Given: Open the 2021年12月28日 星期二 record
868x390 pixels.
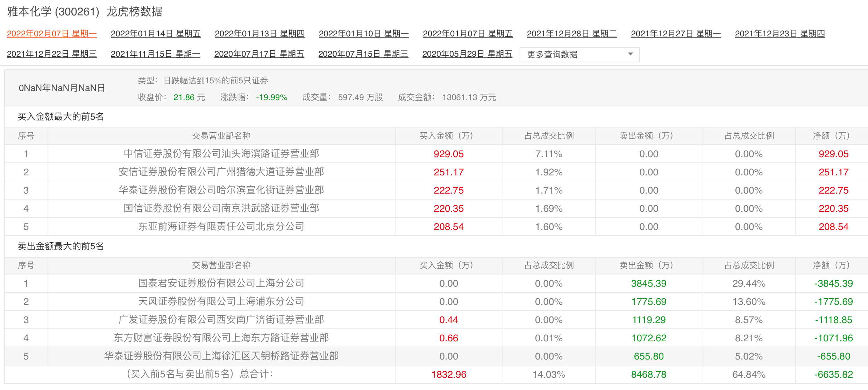Looking at the screenshot, I should [572, 34].
